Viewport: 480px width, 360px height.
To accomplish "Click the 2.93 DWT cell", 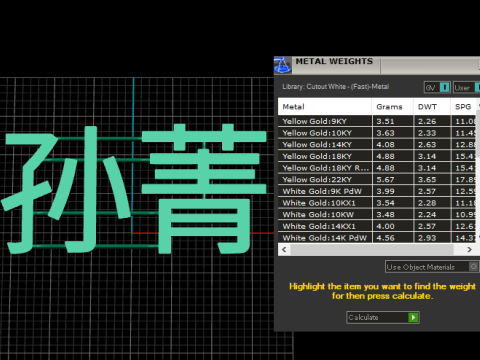I will [x=432, y=238].
